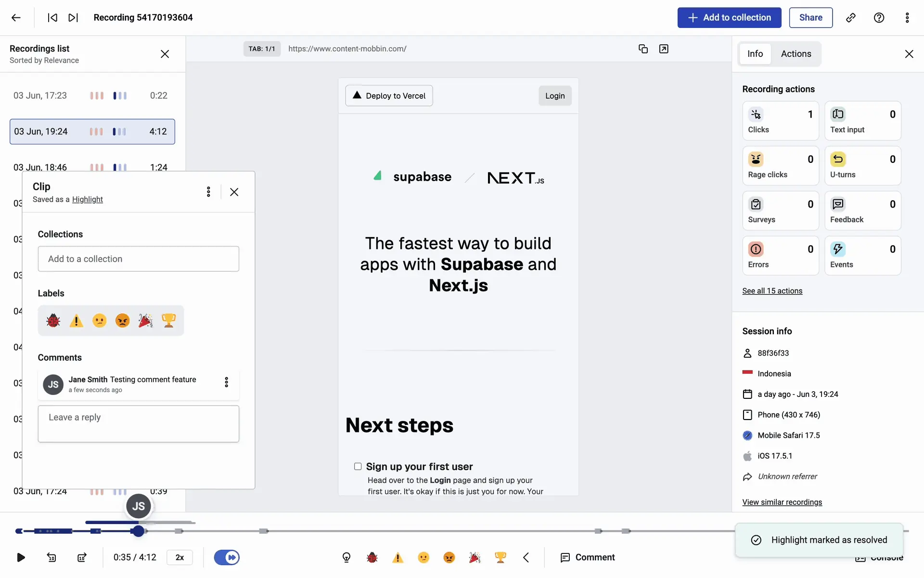Open the help question mark icon
This screenshot has height=578, width=924.
[879, 18]
